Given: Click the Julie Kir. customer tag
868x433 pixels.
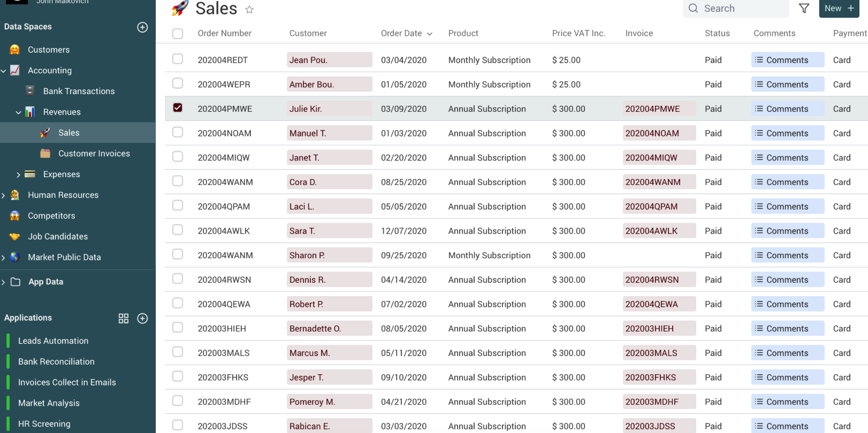Looking at the screenshot, I should click(329, 109).
